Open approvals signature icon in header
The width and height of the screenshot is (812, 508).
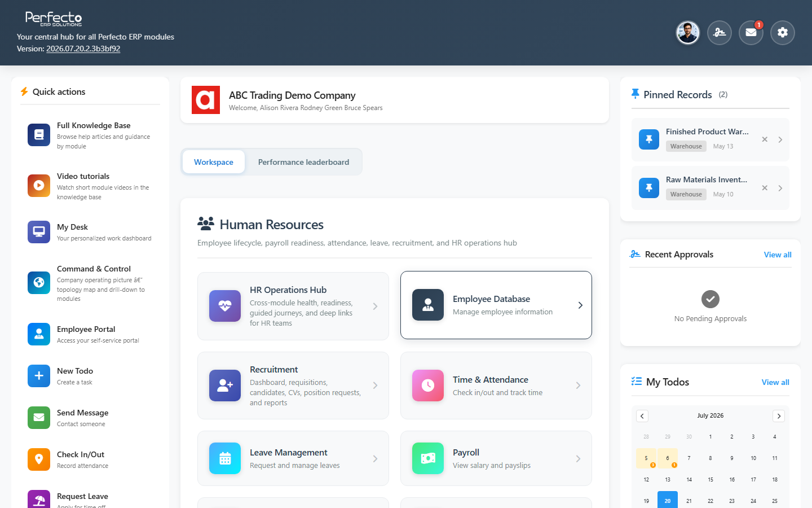(x=720, y=33)
